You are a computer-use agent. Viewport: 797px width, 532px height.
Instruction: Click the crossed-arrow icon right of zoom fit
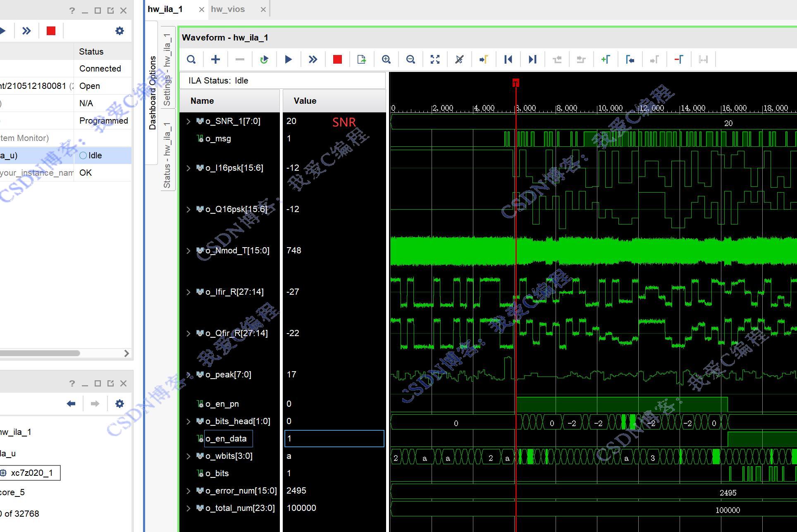[459, 60]
